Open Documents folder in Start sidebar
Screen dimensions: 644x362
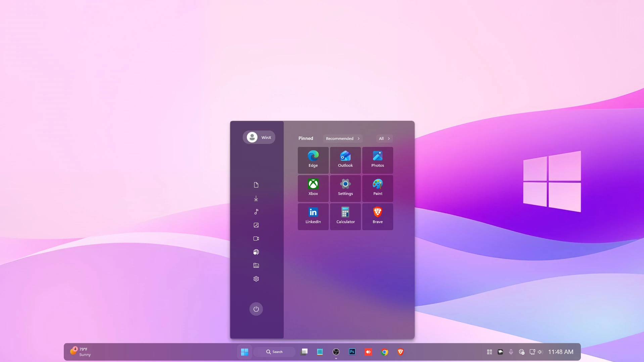pyautogui.click(x=256, y=185)
